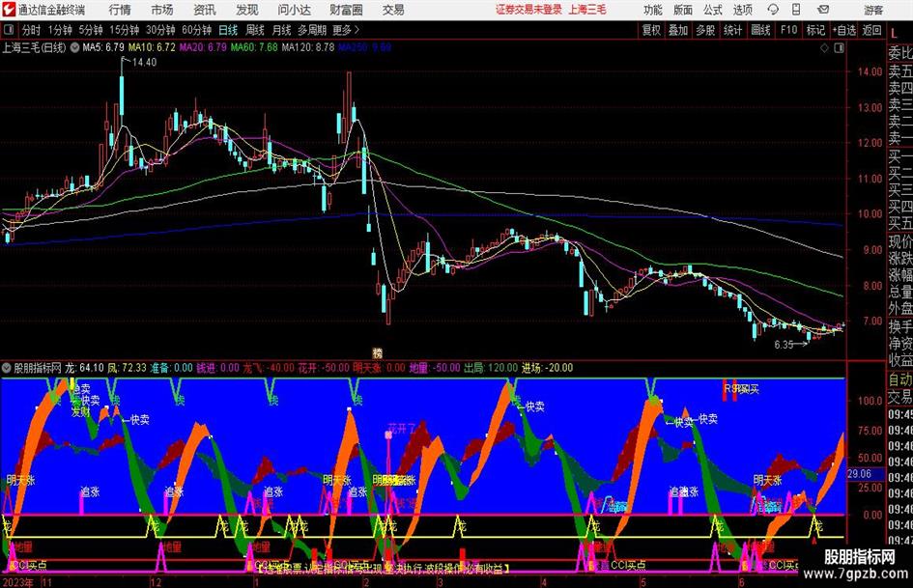Viewport: 913px width, 588px height.
Task: Open the F10 company info button
Action: pyautogui.click(x=789, y=30)
